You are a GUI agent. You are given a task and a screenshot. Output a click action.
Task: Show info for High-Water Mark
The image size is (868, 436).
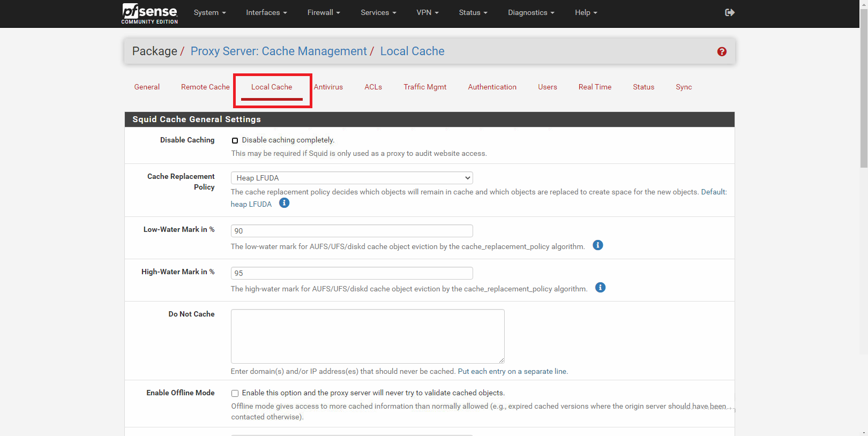(x=601, y=288)
